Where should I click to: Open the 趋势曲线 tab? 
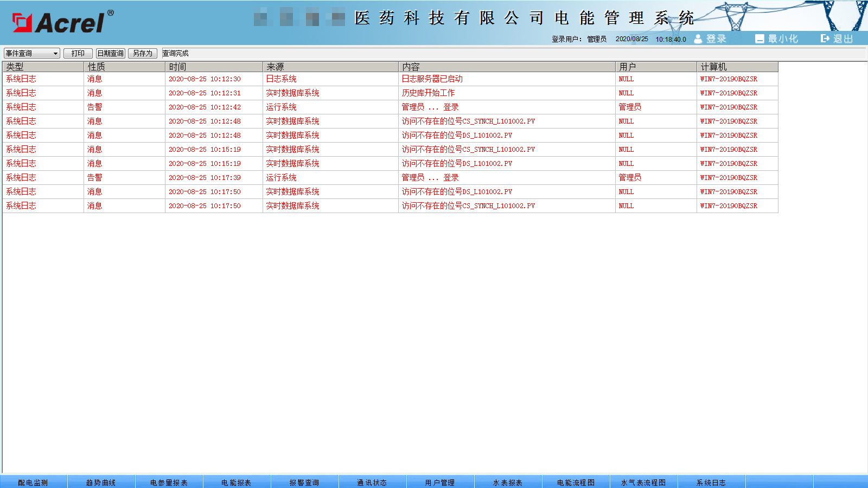[x=101, y=482]
